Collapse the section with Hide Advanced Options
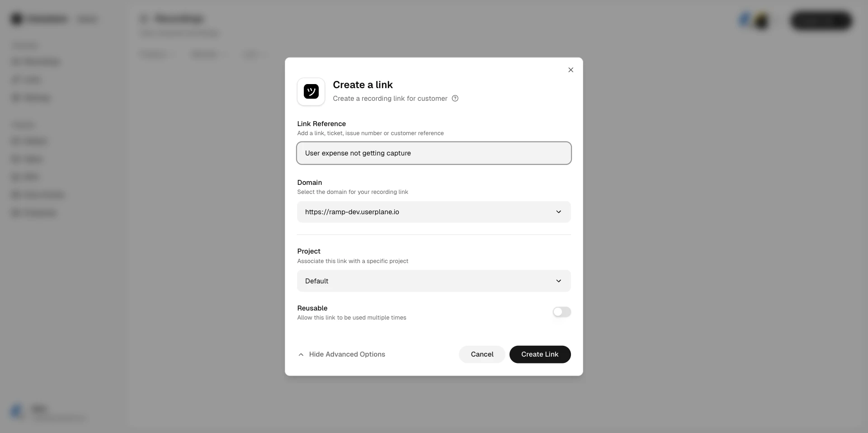This screenshot has width=868, height=433. pos(342,354)
